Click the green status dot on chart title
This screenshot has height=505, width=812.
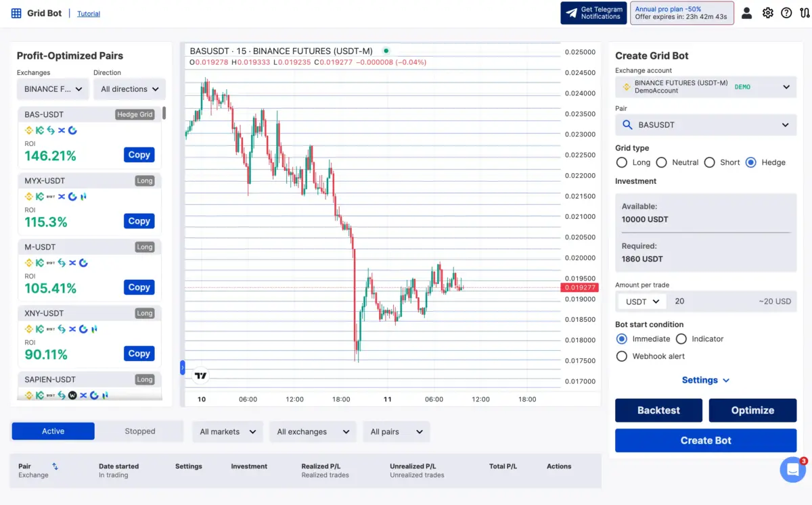point(386,51)
